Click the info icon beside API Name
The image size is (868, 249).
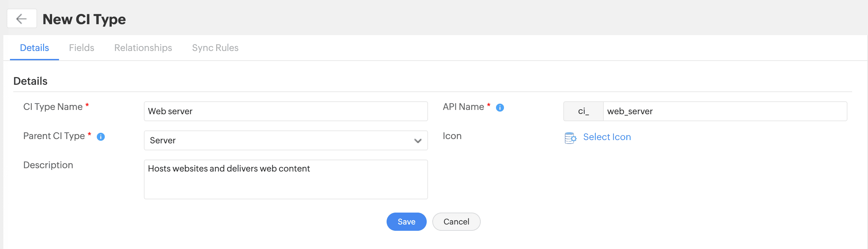click(500, 108)
